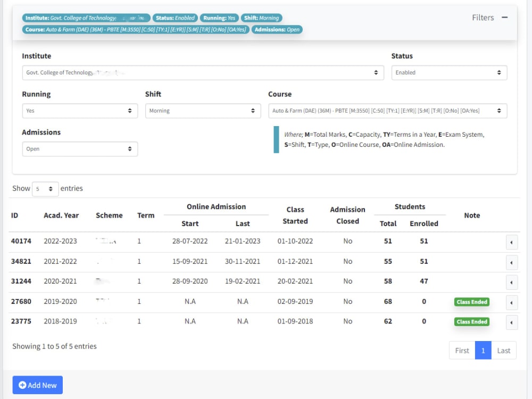
Task: Open the Course dropdown
Action: [387, 111]
